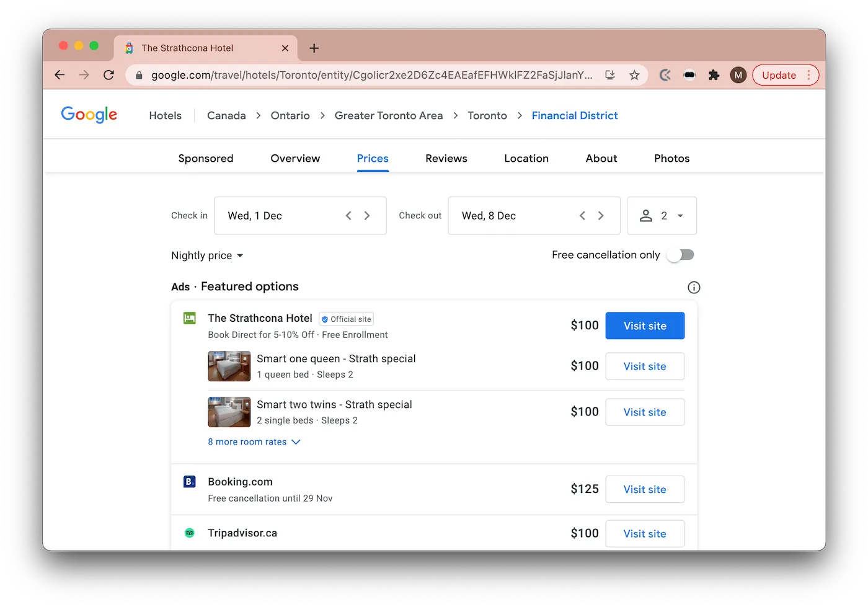Image resolution: width=868 pixels, height=607 pixels.
Task: Open the Location tab
Action: (x=526, y=158)
